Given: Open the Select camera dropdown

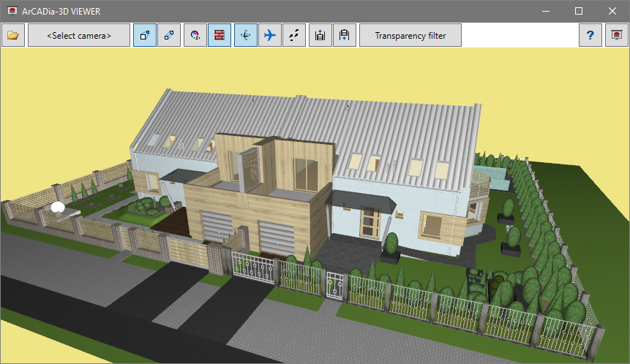Looking at the screenshot, I should point(79,35).
